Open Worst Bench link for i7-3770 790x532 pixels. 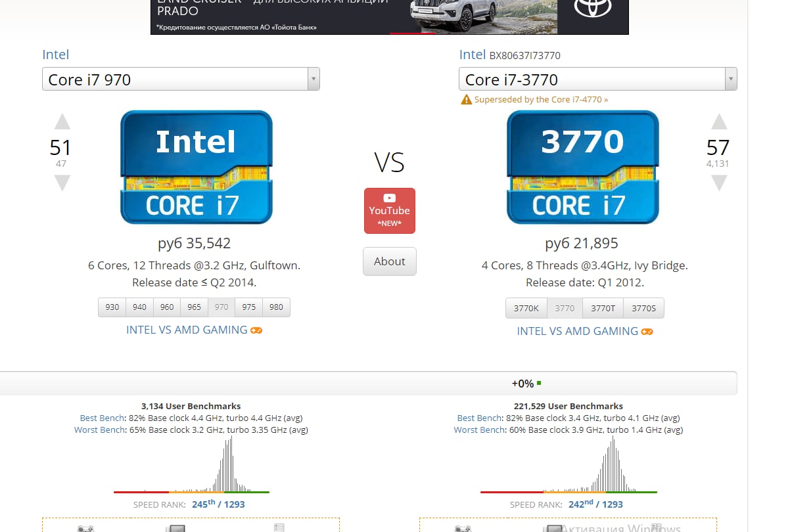[479, 430]
